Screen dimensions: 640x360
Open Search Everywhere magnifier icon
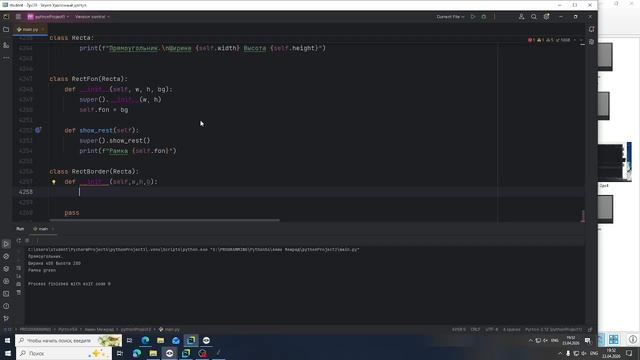pyautogui.click(x=534, y=17)
